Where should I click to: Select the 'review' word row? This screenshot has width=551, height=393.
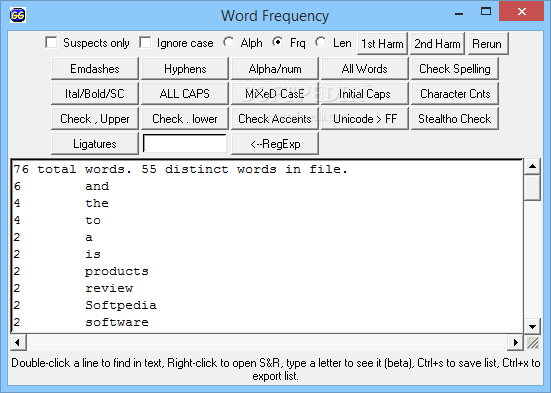tap(267, 288)
